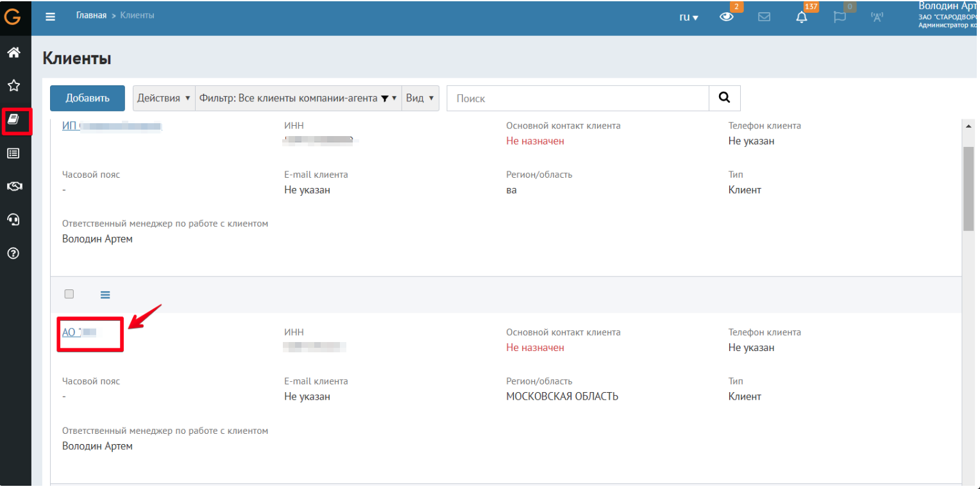Click the Главная breadcrumb link
Image resolution: width=980 pixels, height=489 pixels.
91,15
